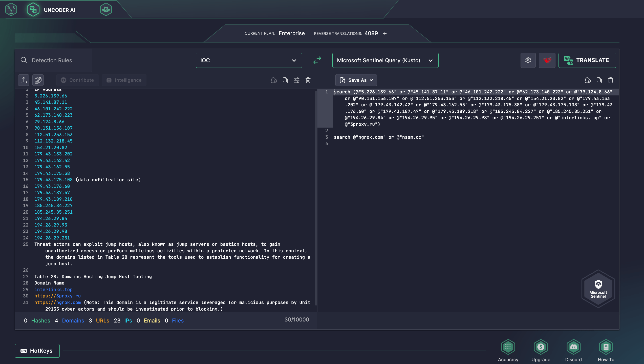Swap source and target with arrows icon

317,60
